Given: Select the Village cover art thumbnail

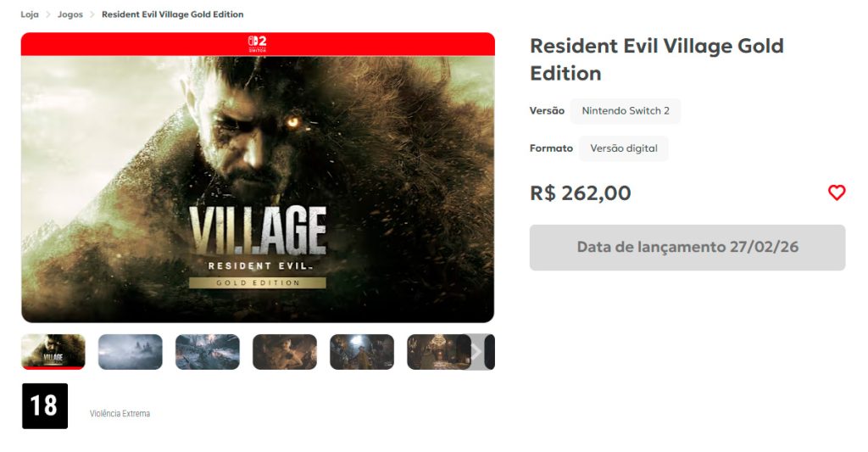Looking at the screenshot, I should (53, 352).
